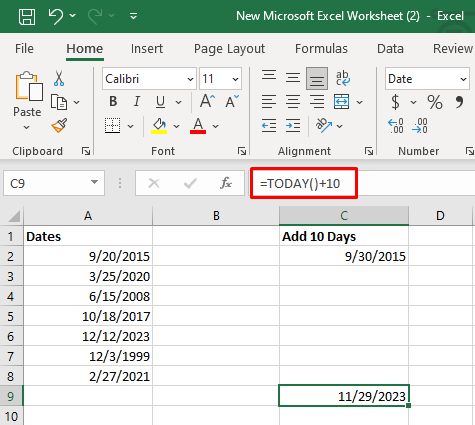Open the Alignment settings dialog launcher
The image size is (475, 425).
(x=369, y=151)
